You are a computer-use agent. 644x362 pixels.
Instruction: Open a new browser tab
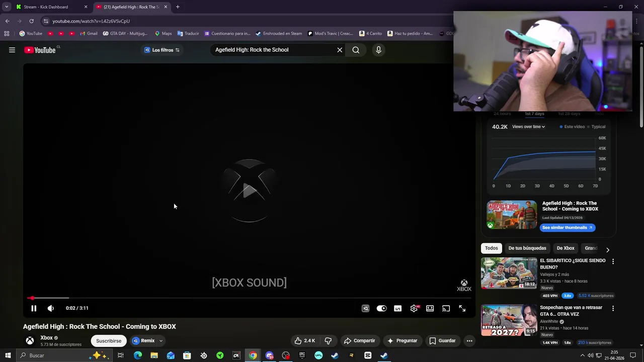[x=178, y=7]
